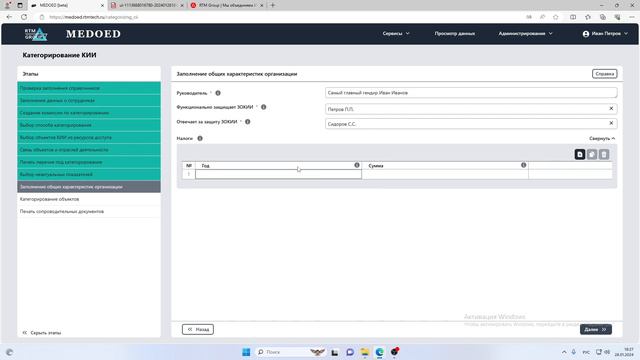The image size is (640, 360).
Task: Open the chat app on taskbar
Action: point(350,352)
